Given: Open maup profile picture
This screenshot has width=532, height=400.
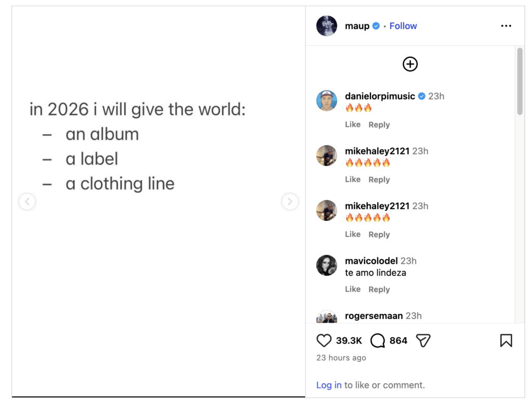Looking at the screenshot, I should pos(327,26).
